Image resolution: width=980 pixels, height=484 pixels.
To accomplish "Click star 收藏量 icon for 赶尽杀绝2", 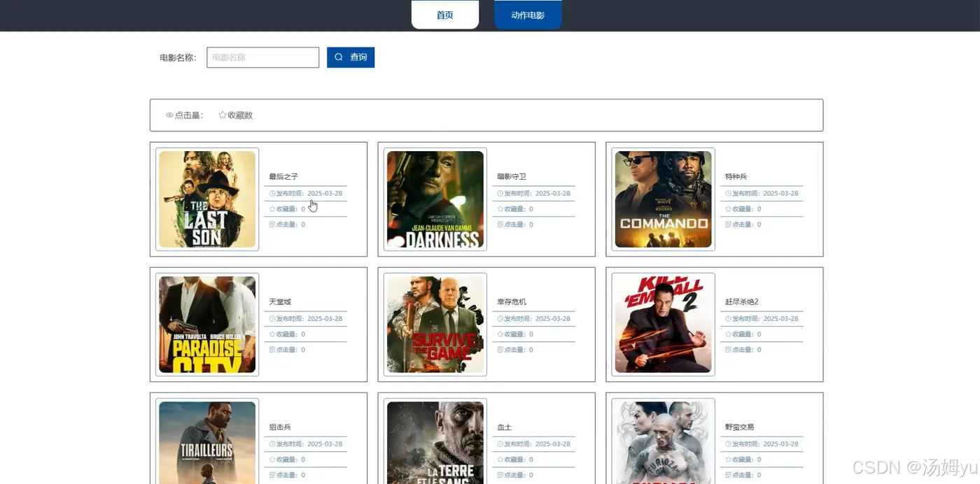I will (x=729, y=334).
